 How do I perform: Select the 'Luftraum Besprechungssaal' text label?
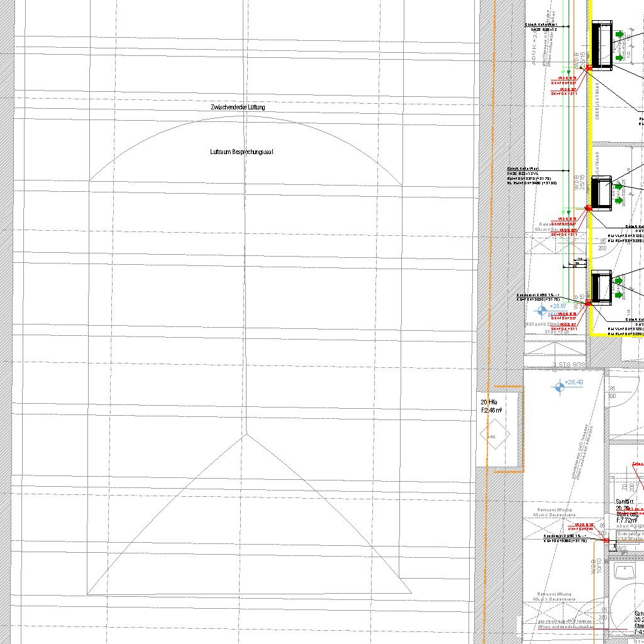pos(241,152)
